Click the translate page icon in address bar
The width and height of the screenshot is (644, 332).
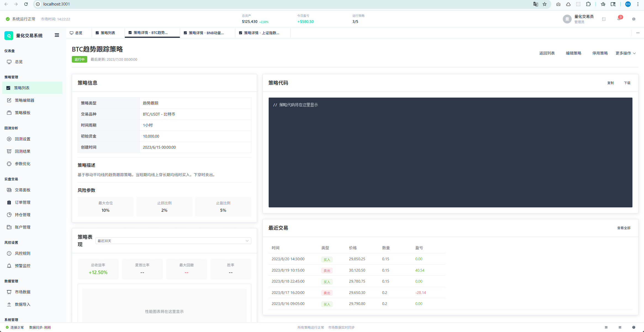[535, 4]
